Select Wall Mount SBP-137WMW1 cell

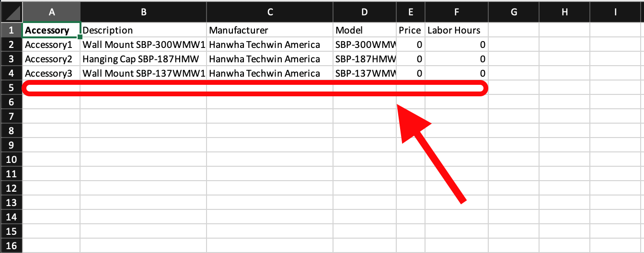(x=143, y=73)
